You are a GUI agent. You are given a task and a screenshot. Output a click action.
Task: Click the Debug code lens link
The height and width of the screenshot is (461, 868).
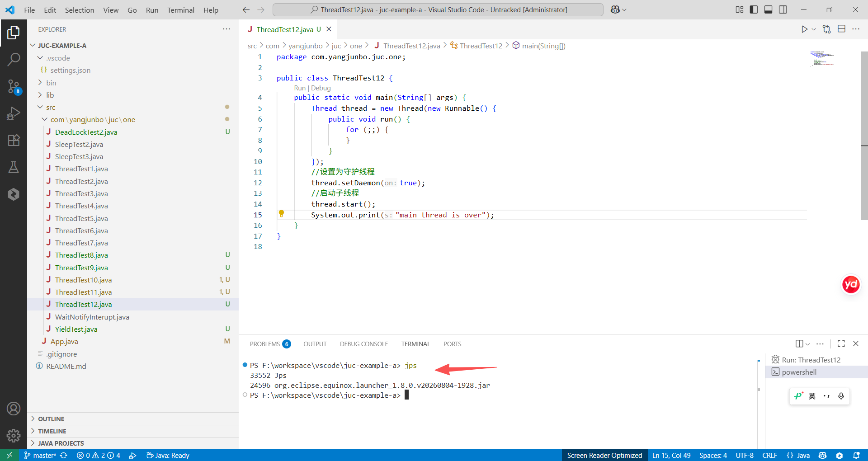(x=321, y=88)
